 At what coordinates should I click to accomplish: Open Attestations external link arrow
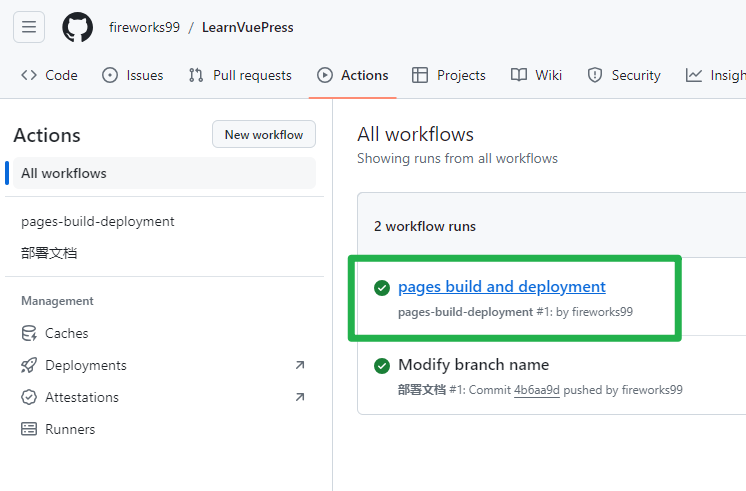[300, 397]
